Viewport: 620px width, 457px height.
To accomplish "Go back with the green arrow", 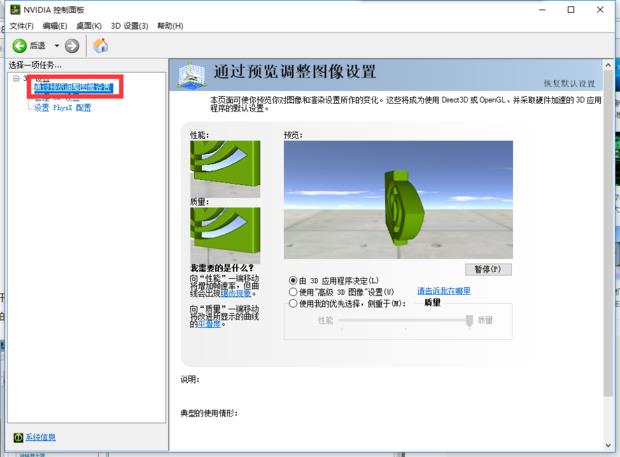I will (19, 46).
